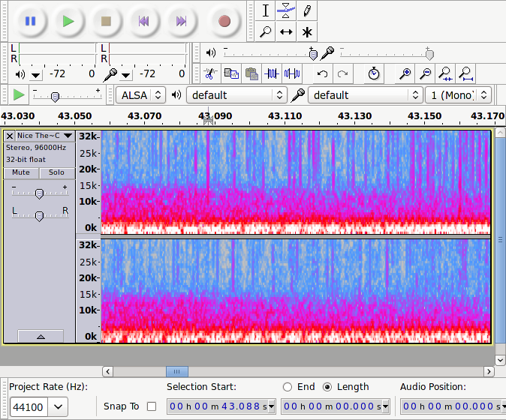This screenshot has width=506, height=420.
Task: Select the Draw (pencil) tool
Action: point(307,10)
